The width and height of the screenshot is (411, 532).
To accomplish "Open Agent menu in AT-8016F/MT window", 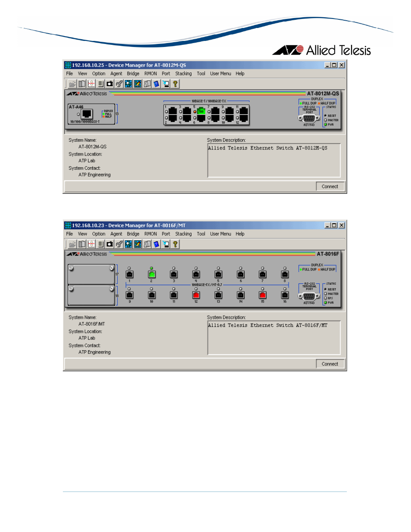I will [116, 234].
